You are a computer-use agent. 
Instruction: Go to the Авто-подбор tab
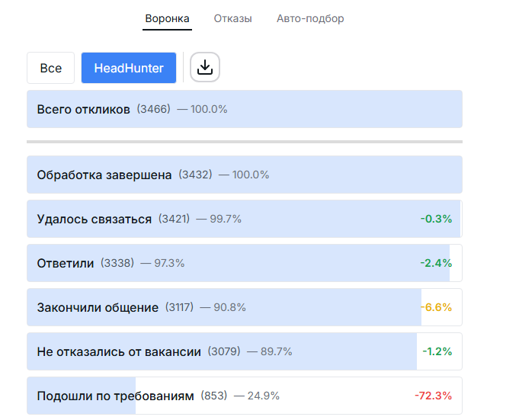[x=310, y=18]
